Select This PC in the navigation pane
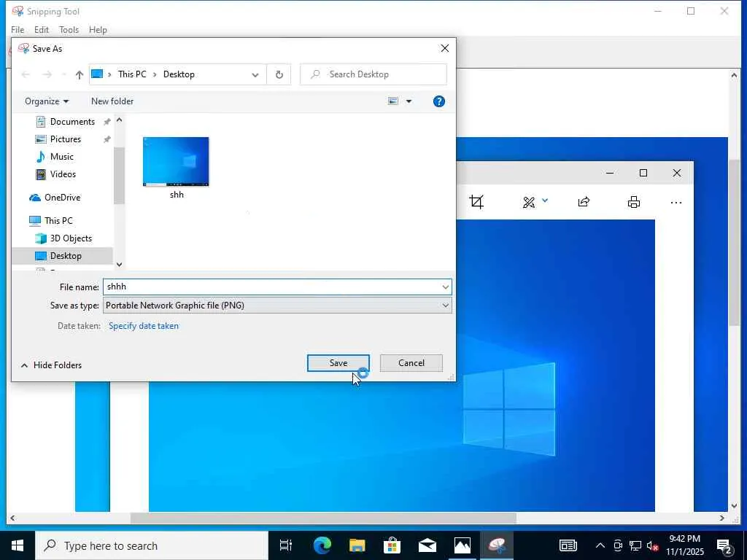 click(x=58, y=220)
